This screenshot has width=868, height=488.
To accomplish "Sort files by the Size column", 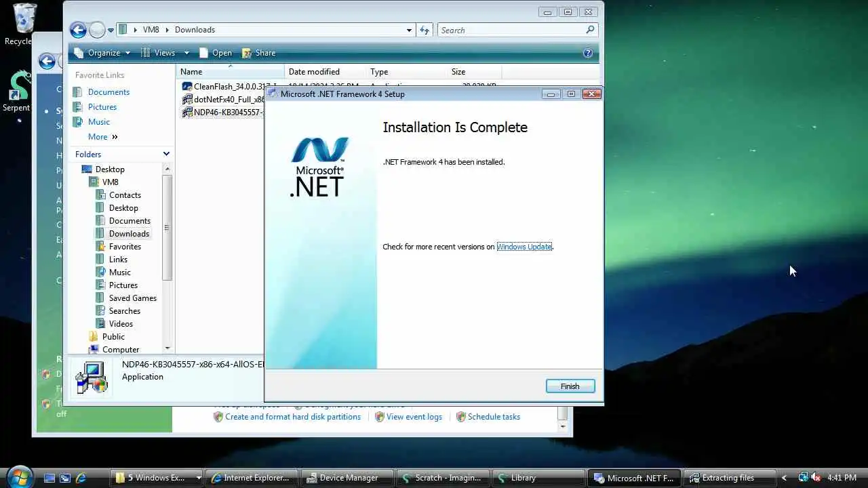I will [474, 72].
